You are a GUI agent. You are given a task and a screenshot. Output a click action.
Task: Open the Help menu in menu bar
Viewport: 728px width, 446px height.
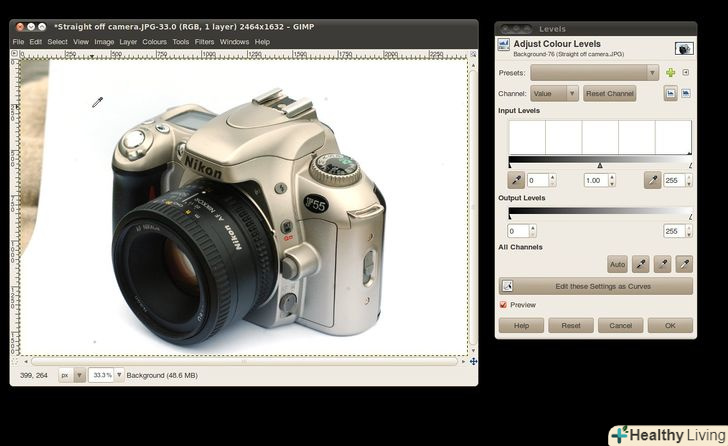(262, 42)
